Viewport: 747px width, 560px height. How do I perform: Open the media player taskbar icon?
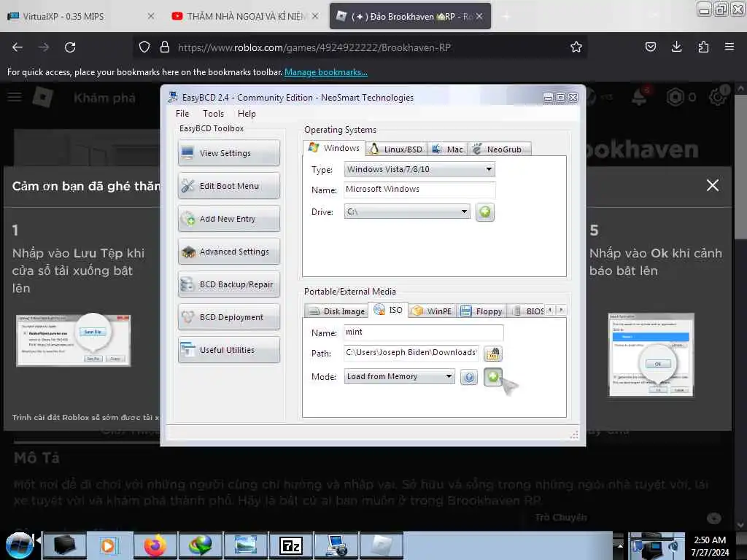click(x=109, y=545)
